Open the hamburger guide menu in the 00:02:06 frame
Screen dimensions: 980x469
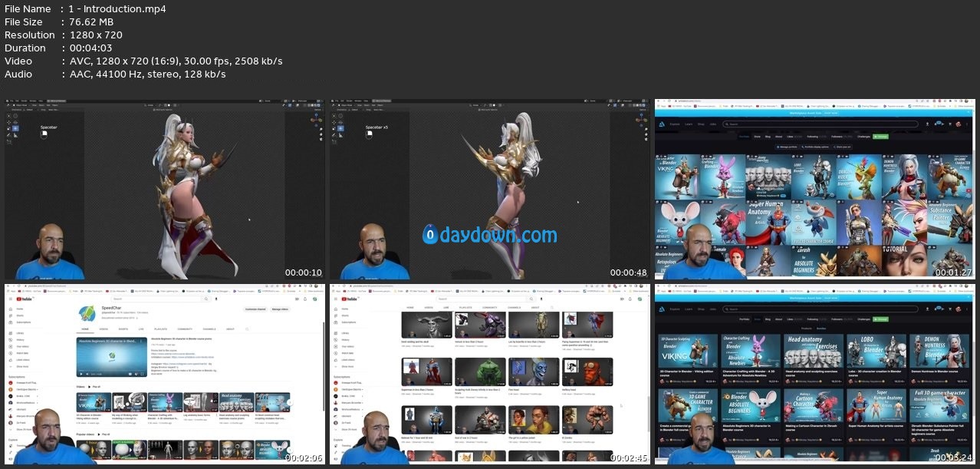click(11, 299)
